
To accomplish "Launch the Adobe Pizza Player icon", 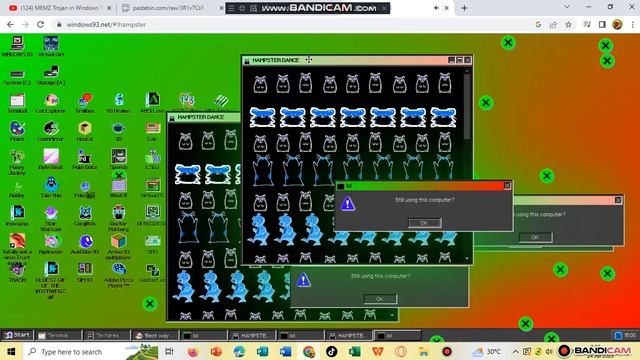I will click(x=119, y=275).
